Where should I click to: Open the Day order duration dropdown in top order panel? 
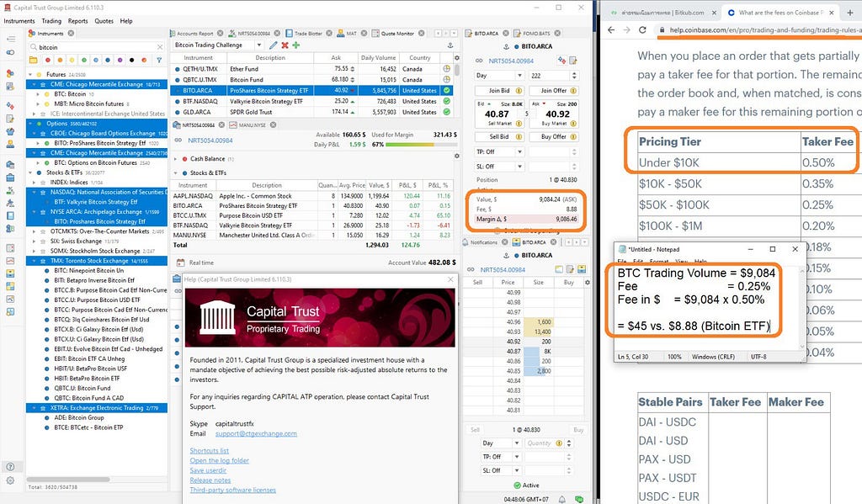click(x=519, y=75)
